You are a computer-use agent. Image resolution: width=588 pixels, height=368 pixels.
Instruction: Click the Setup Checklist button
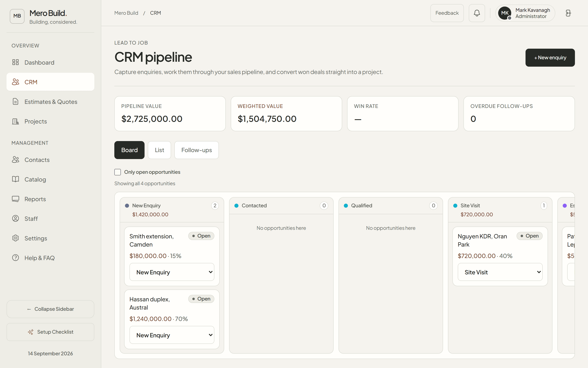(x=50, y=332)
